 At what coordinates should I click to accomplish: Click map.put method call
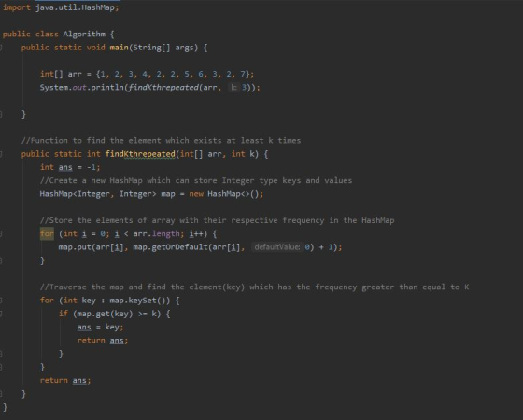coord(75,247)
